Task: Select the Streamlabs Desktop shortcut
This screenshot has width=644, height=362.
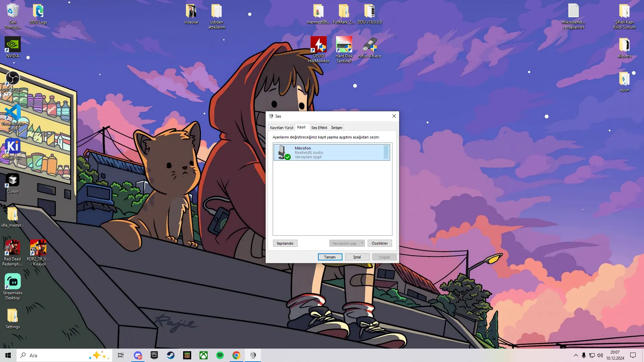Action: point(12,287)
